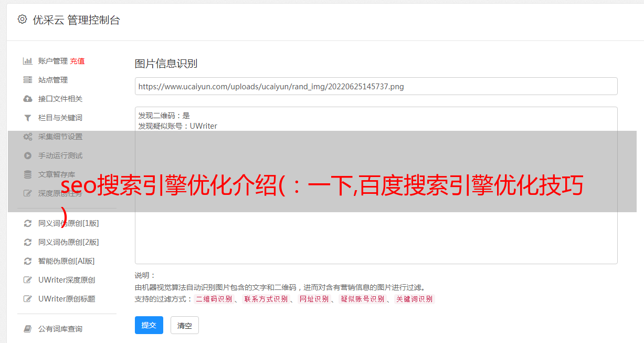Open 同义词伪原创[2版] page
This screenshot has width=644, height=343.
(x=68, y=242)
